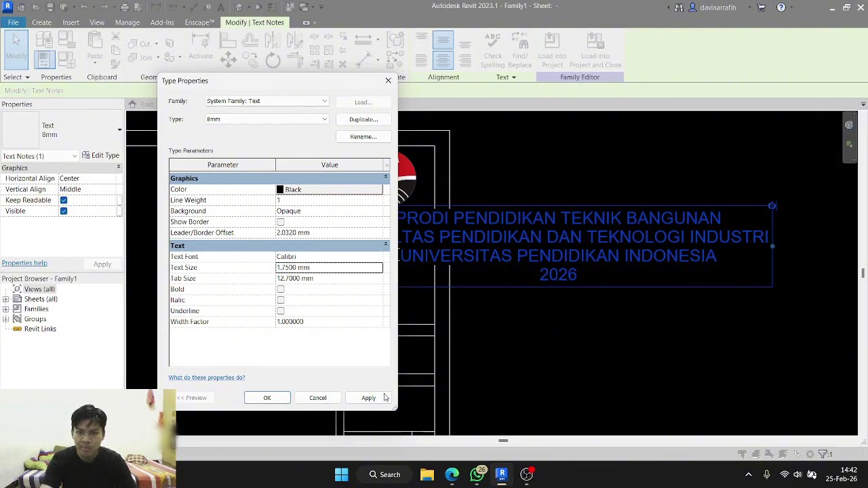Click Apply in Type Properties dialog
The image size is (868, 488).
point(368,398)
